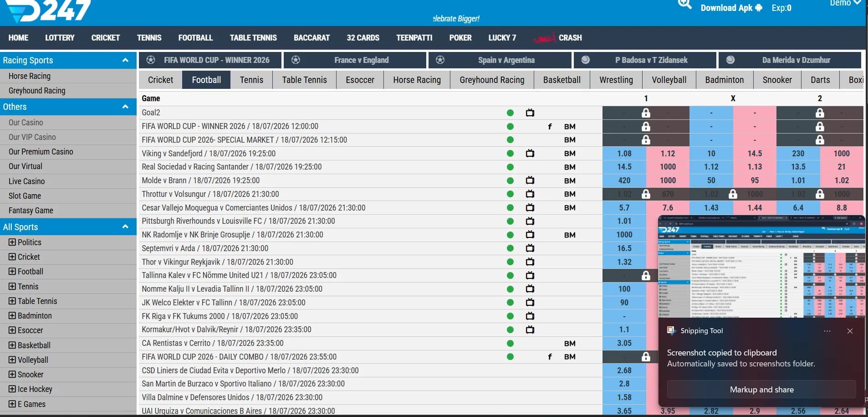
Task: Expand Politics in the sports tree
Action: tap(12, 242)
